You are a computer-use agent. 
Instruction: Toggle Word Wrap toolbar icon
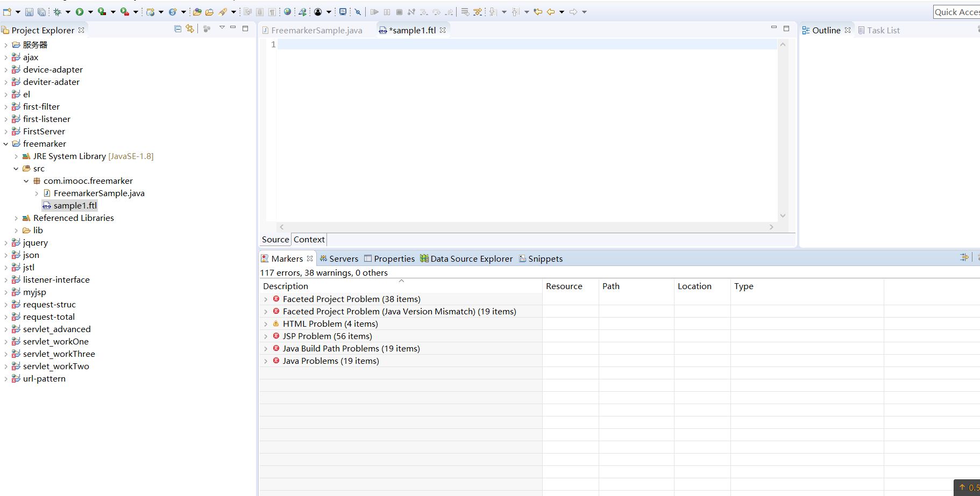247,12
